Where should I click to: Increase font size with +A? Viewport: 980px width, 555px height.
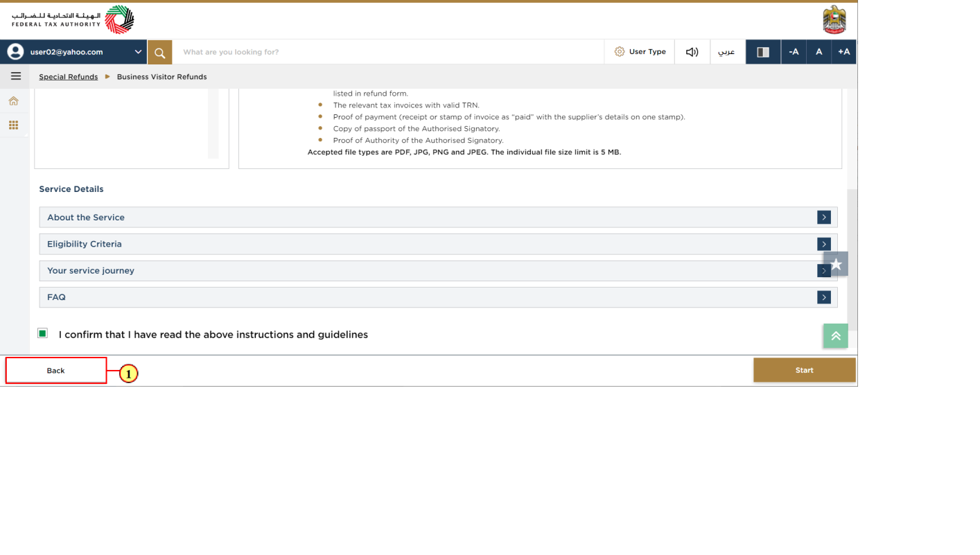pyautogui.click(x=843, y=52)
